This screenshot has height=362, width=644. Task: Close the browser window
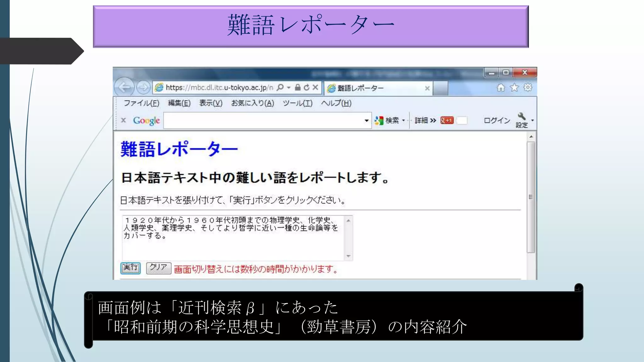[525, 73]
